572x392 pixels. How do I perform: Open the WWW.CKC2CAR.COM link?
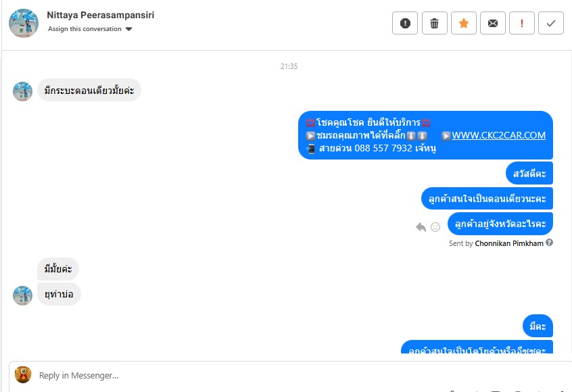click(499, 135)
